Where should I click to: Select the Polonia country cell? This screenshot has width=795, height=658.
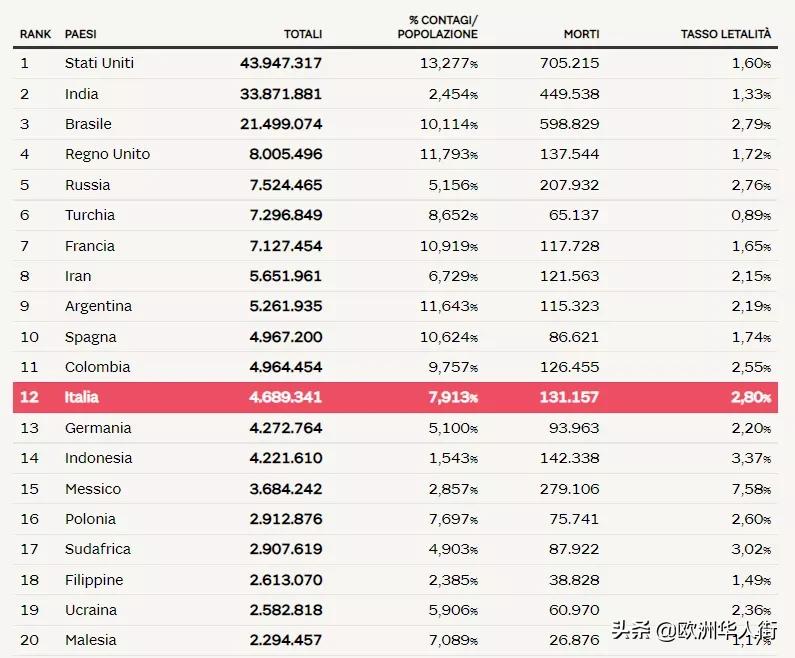pyautogui.click(x=90, y=519)
